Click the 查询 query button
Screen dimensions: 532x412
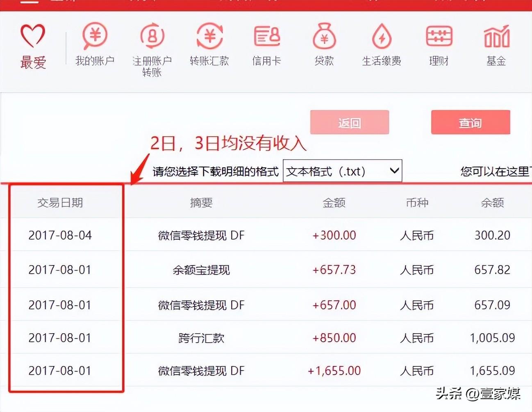coord(470,122)
